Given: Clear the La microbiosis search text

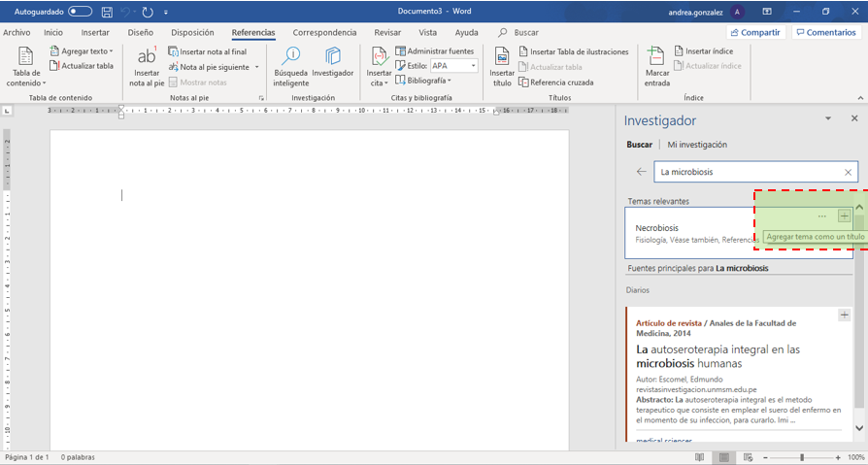Looking at the screenshot, I should click(x=848, y=172).
